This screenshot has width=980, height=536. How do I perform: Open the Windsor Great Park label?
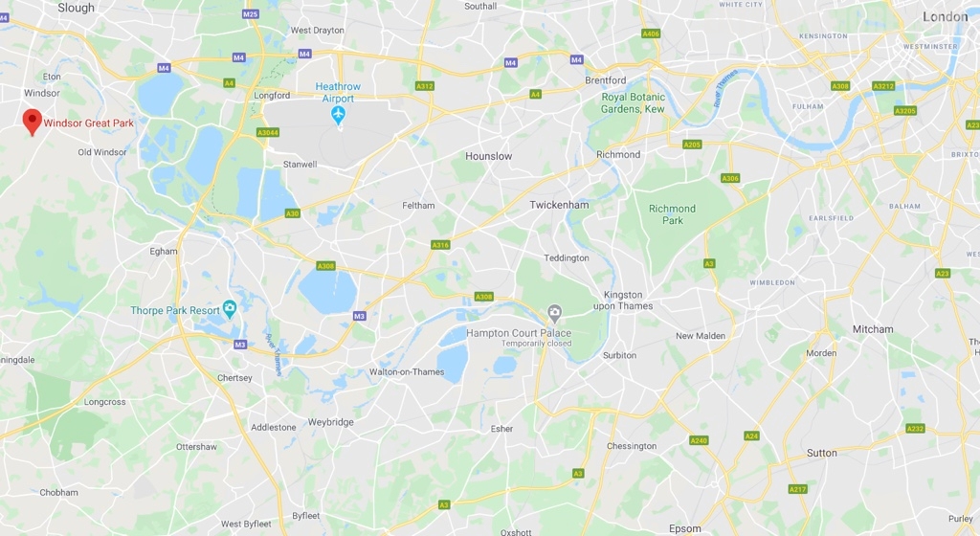coord(89,123)
